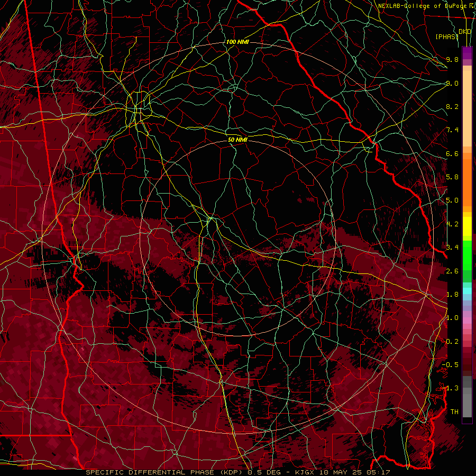Click the 1.8 scale value
This screenshot has height=476, width=476.
click(x=452, y=295)
